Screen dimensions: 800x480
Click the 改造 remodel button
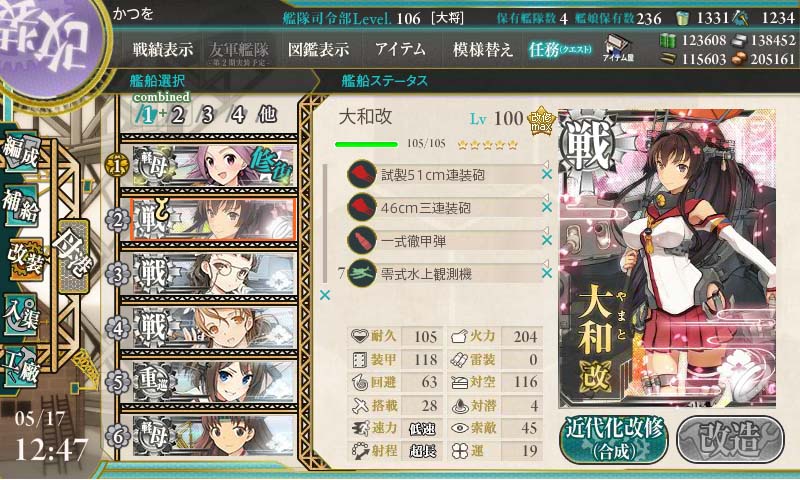click(x=731, y=438)
